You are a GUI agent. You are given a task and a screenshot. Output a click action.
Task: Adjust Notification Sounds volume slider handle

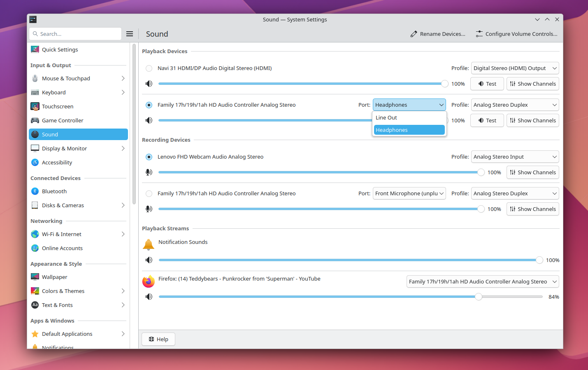(x=539, y=260)
